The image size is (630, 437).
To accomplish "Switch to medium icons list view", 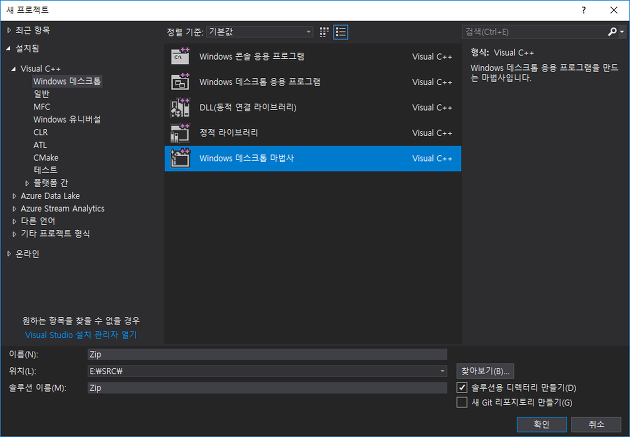I will 340,32.
